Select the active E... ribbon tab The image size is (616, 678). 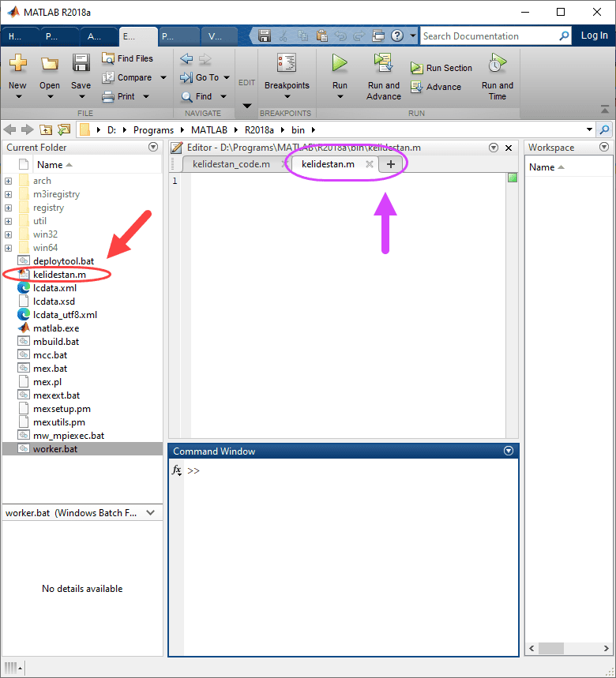click(138, 37)
